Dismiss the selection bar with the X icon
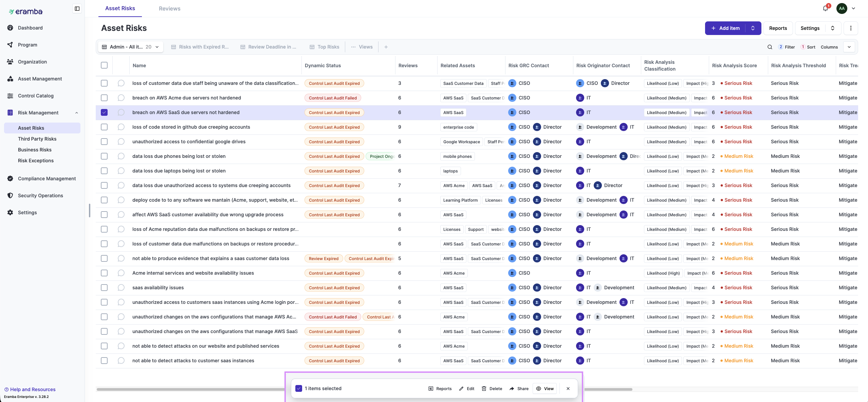 568,388
